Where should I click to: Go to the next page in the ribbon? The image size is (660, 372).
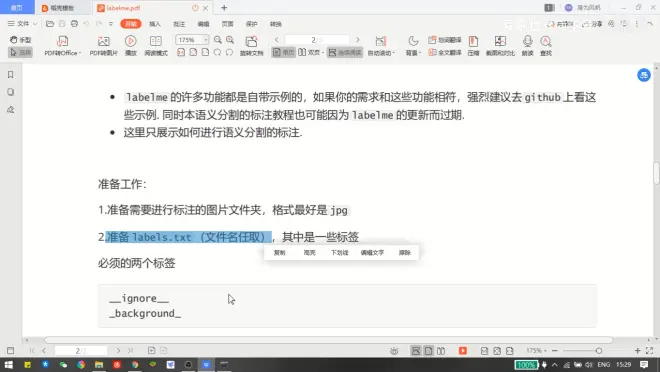pos(358,40)
